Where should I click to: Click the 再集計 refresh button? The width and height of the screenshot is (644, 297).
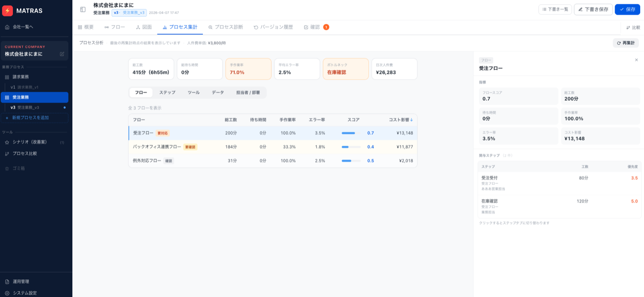[626, 43]
